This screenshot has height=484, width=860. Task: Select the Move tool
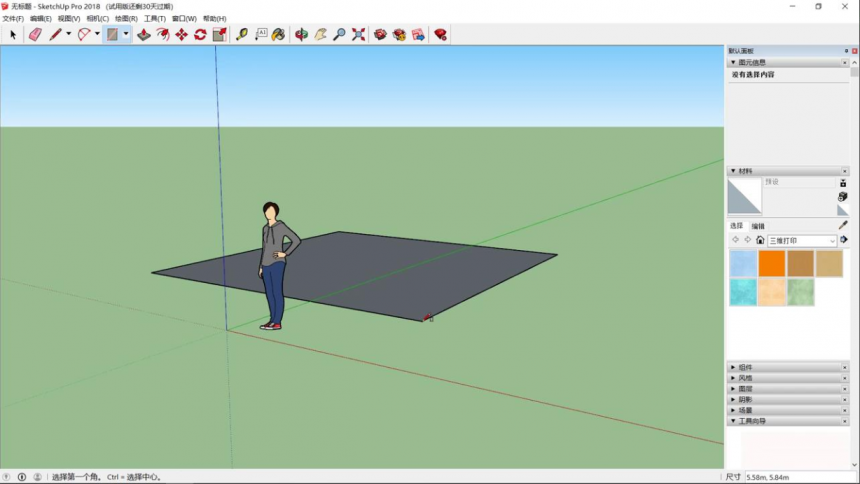pos(182,35)
